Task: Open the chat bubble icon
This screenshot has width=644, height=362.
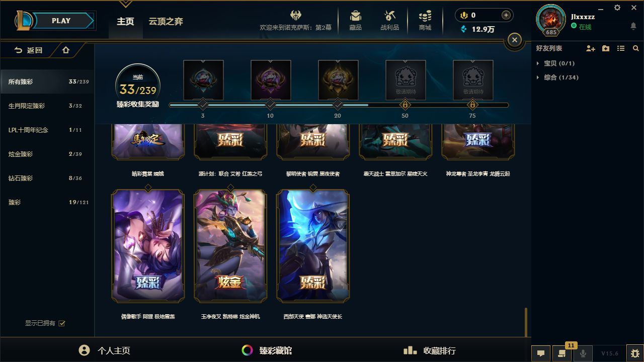Action: pos(541,353)
